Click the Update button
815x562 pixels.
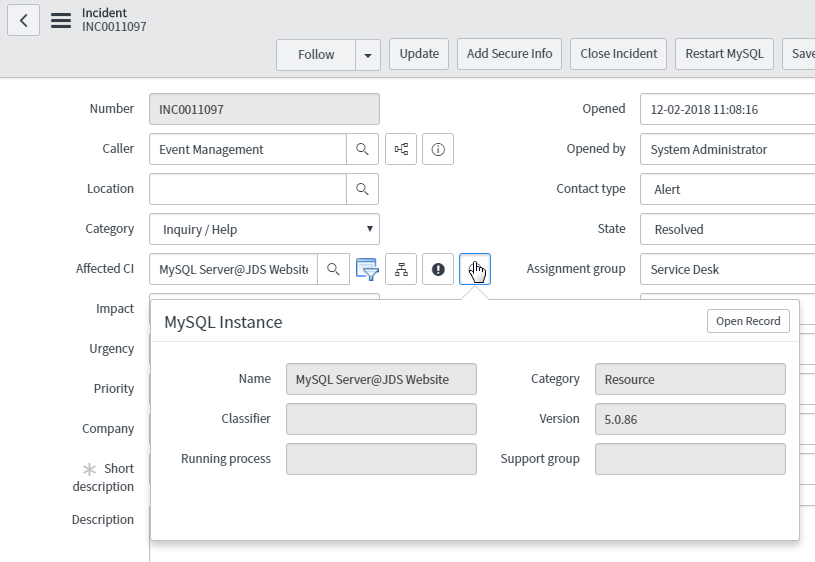tap(419, 54)
